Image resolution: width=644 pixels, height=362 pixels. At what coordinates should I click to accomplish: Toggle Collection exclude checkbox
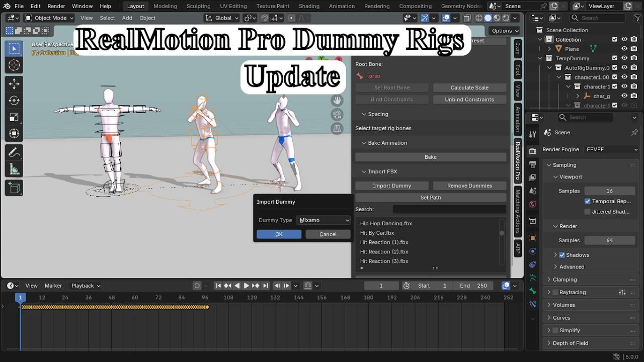[x=615, y=39]
